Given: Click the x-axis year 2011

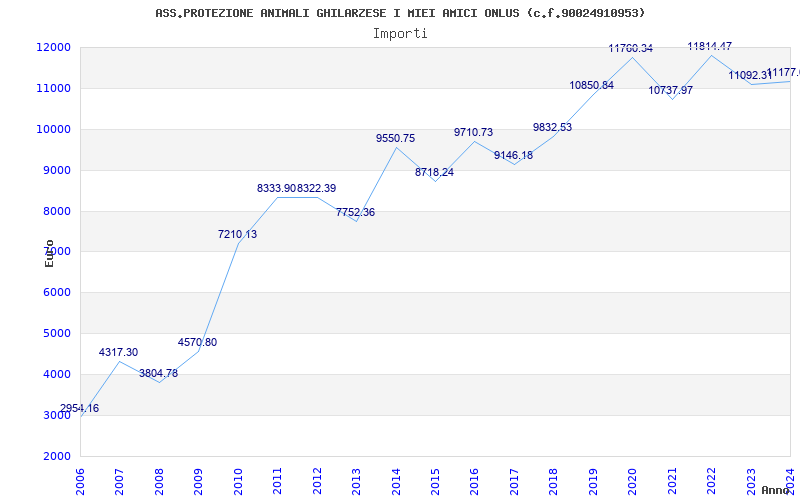Looking at the screenshot, I should (277, 481).
